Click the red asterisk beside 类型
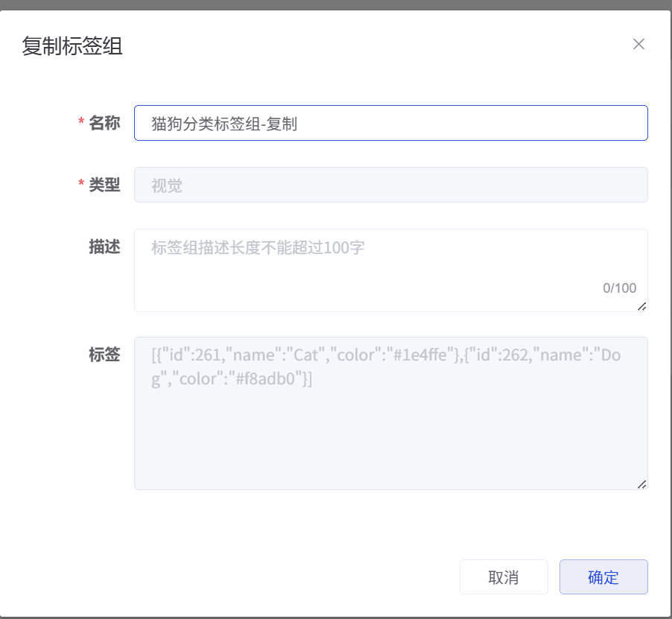This screenshot has height=619, width=672. 81,185
